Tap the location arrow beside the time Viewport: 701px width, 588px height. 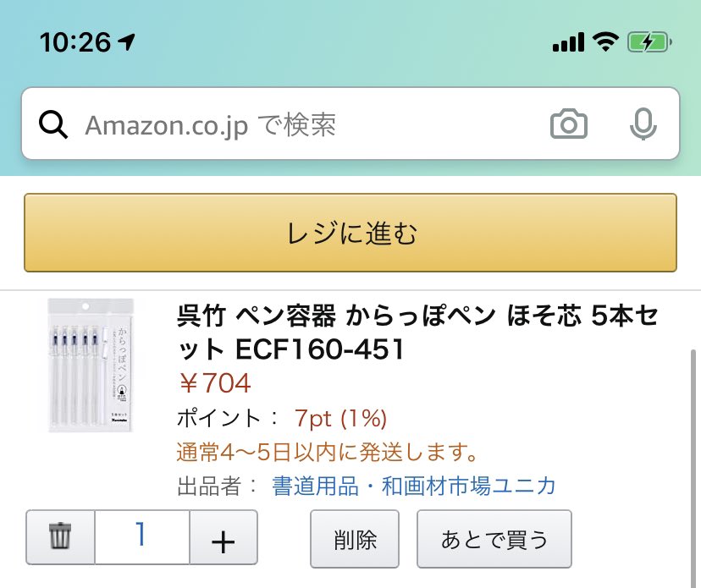[x=126, y=42]
